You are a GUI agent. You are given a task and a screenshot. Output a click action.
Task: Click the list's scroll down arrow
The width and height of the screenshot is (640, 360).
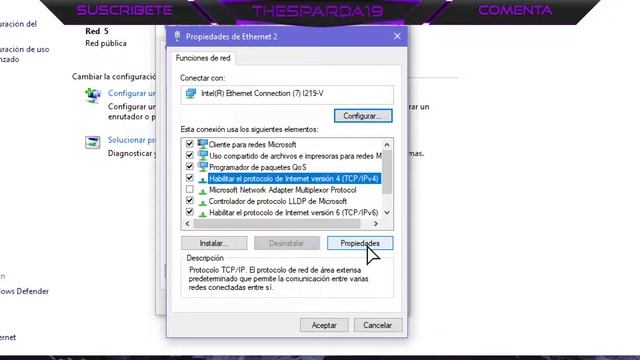387,213
